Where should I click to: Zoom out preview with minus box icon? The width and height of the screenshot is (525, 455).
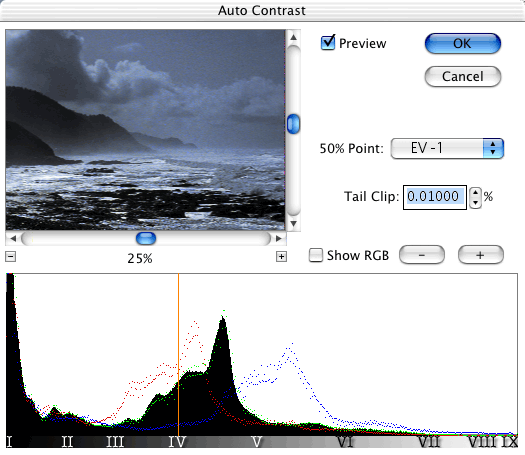[10, 257]
